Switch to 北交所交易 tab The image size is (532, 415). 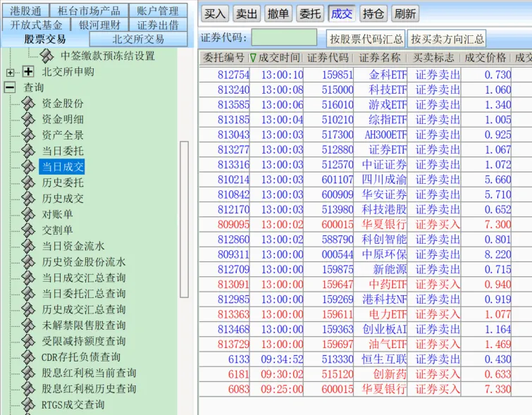point(138,39)
